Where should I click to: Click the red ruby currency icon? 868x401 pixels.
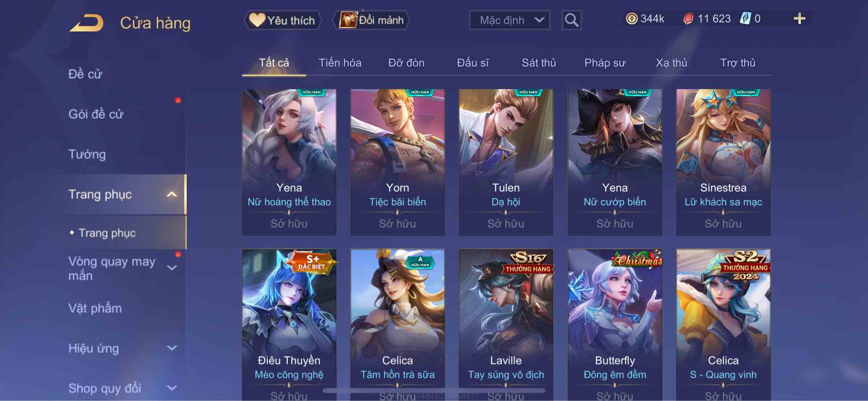click(x=688, y=19)
